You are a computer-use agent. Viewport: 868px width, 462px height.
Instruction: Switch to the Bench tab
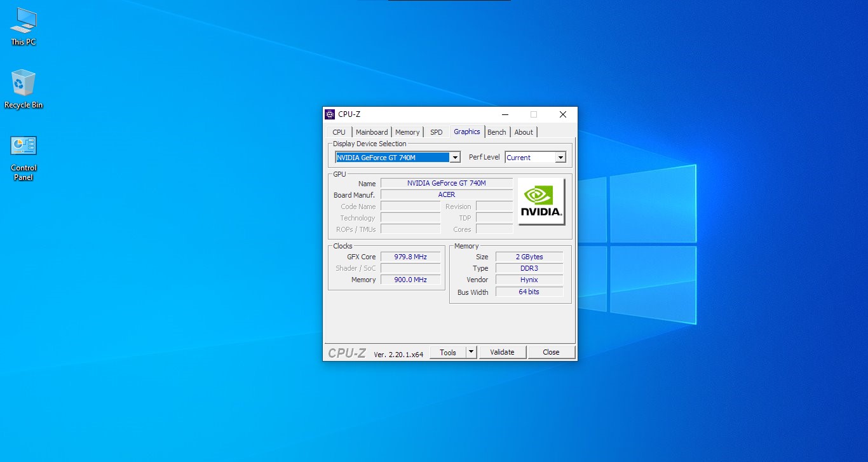(497, 132)
